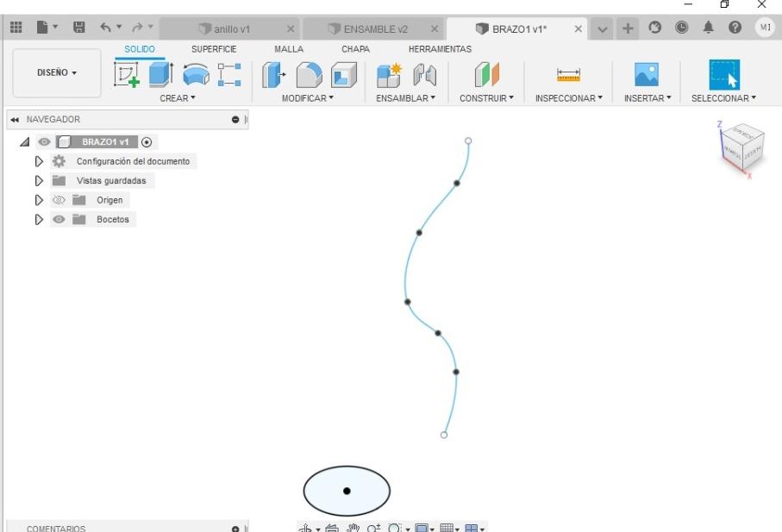This screenshot has width=782, height=532.
Task: Expand the Bocetos node
Action: pos(39,219)
